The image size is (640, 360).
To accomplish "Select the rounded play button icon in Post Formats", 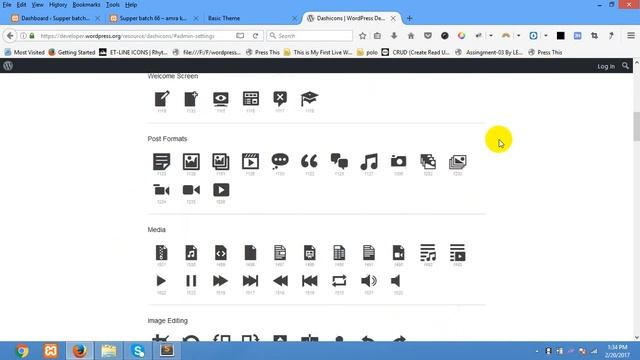I will (221, 190).
